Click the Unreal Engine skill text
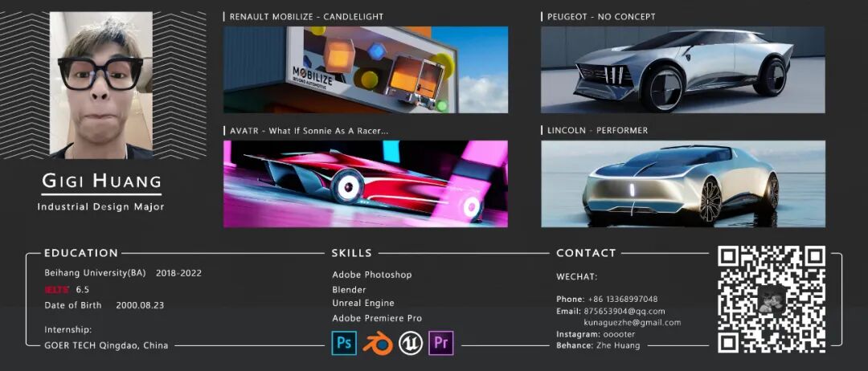Screen dimensions: 868x371 (x=363, y=304)
